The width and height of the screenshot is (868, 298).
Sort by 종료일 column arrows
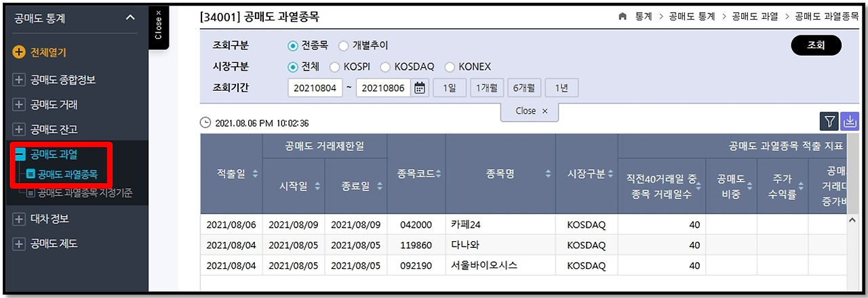(x=379, y=186)
